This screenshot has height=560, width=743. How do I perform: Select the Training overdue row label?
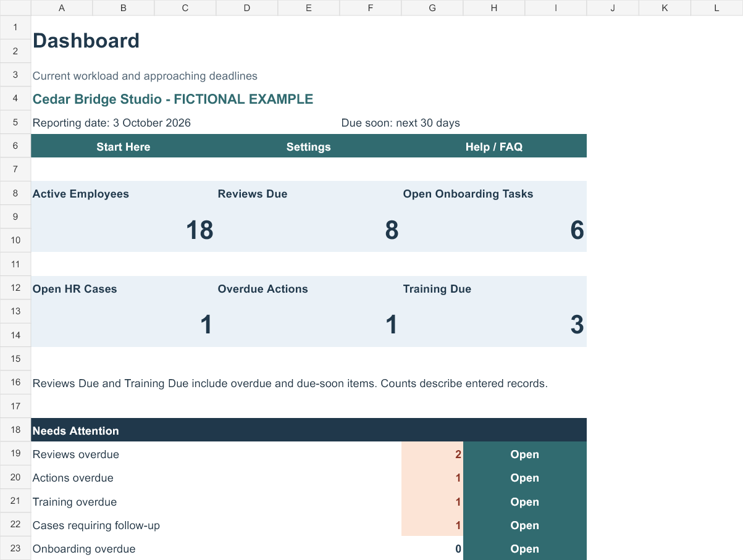tap(75, 502)
